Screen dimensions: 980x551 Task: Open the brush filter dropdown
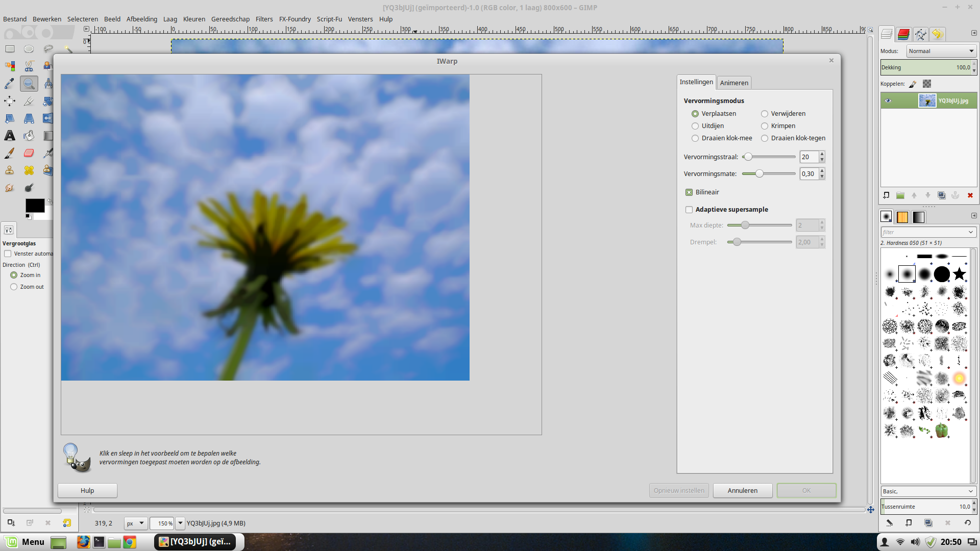[970, 232]
